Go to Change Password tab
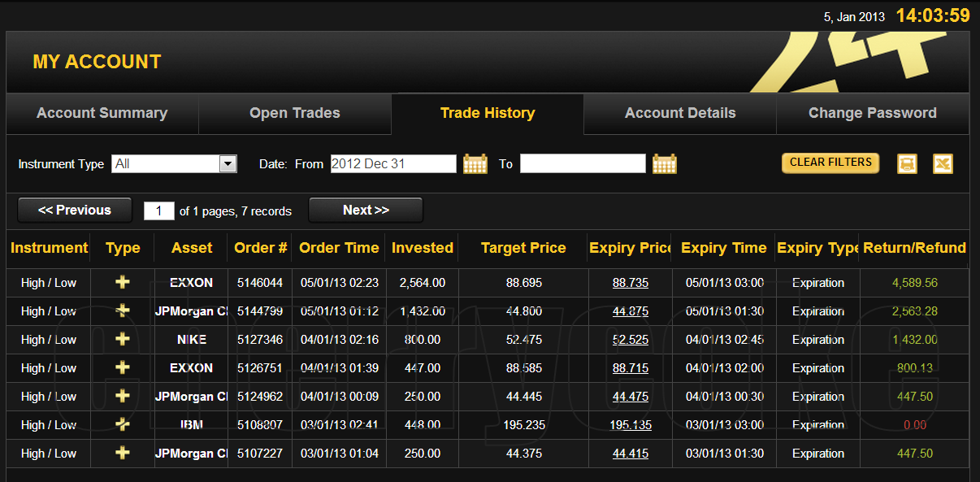The height and width of the screenshot is (482, 980). tap(873, 114)
